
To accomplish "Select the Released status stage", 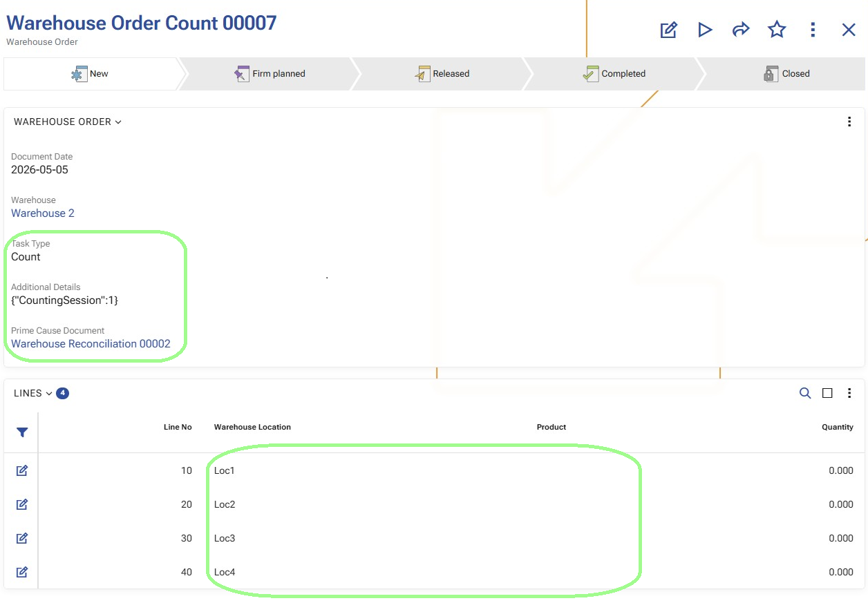I will click(x=442, y=74).
